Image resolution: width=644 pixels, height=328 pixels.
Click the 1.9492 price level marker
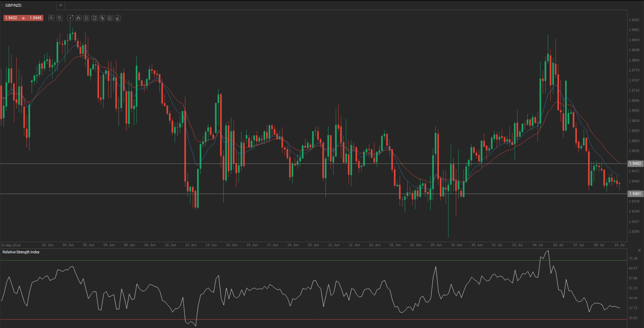click(635, 163)
